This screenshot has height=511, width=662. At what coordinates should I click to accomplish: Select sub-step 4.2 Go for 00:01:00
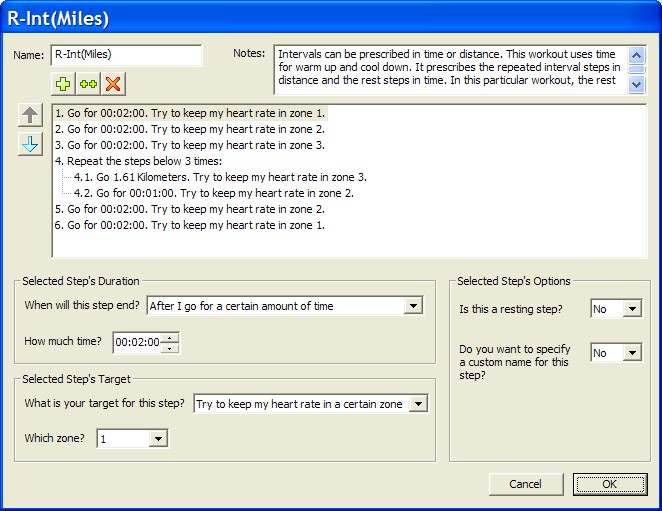click(214, 193)
